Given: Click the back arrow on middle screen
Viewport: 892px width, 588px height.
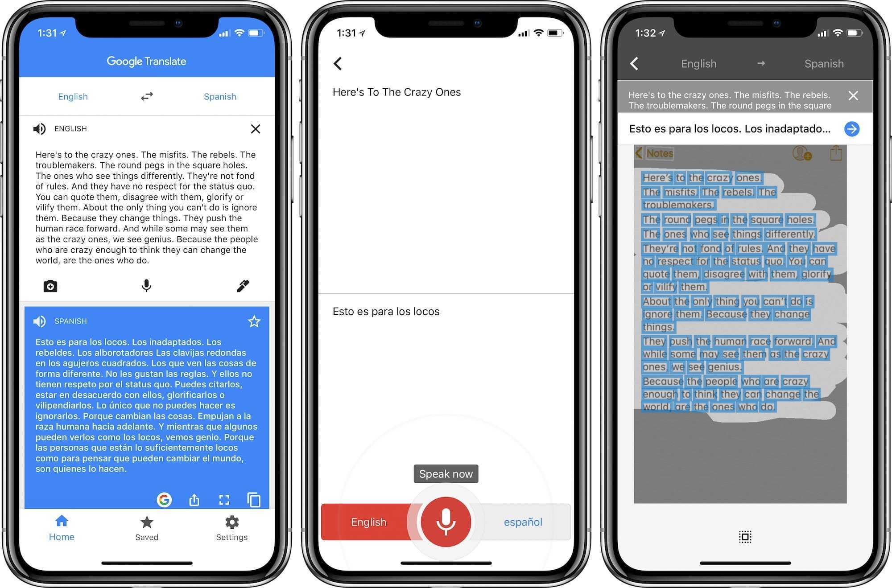Looking at the screenshot, I should coord(339,63).
